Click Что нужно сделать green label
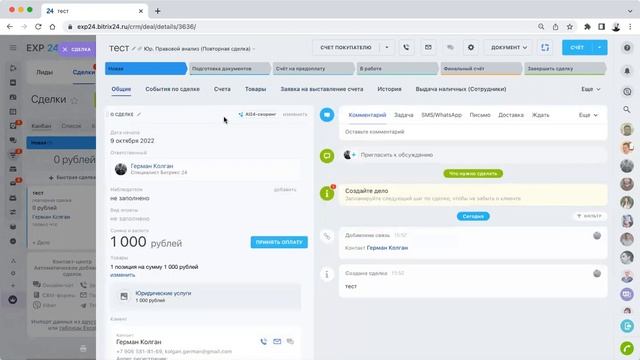Screen dimensions: 640x360 pos(473,173)
